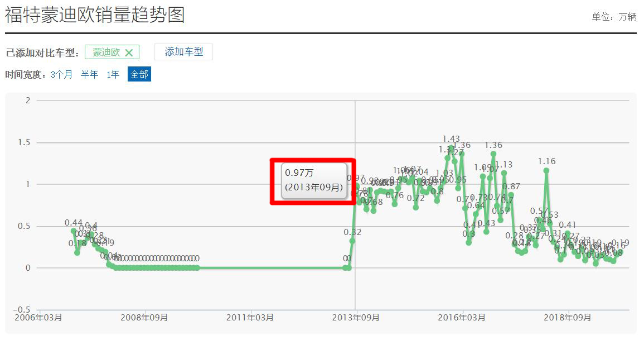Click the 2011年03月 axis label
This screenshot has height=340, width=644.
coord(250,317)
